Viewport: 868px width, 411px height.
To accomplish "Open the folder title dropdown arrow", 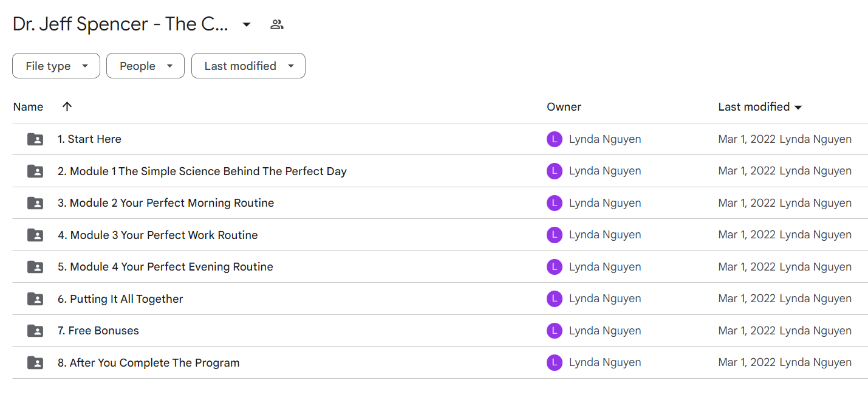I will [247, 24].
